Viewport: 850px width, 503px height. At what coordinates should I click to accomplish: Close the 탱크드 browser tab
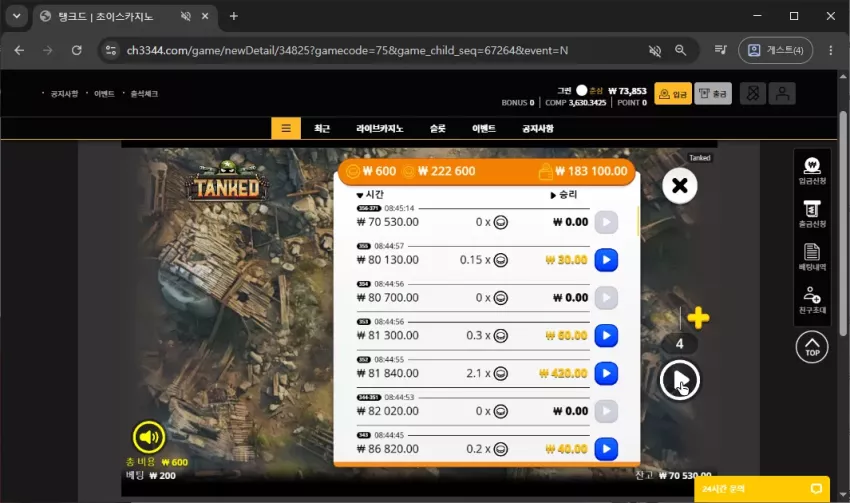click(205, 16)
